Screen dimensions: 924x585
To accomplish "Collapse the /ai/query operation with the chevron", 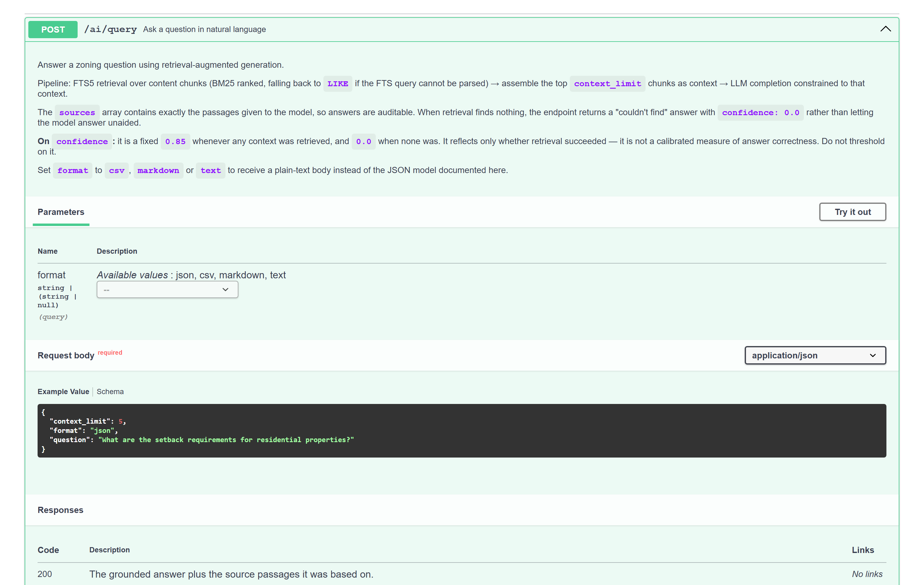I will click(885, 29).
